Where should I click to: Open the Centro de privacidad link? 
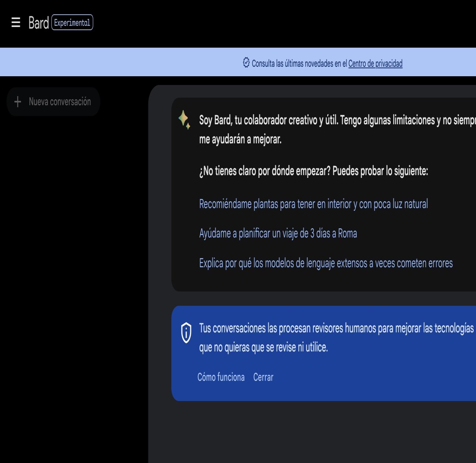point(375,64)
